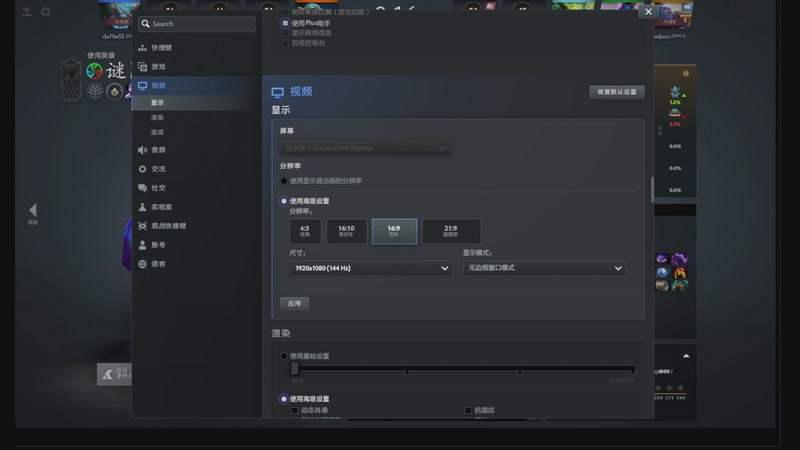Click the settings panel vertical scrollbar
Viewport: 800px width, 450px height.
coord(652,189)
